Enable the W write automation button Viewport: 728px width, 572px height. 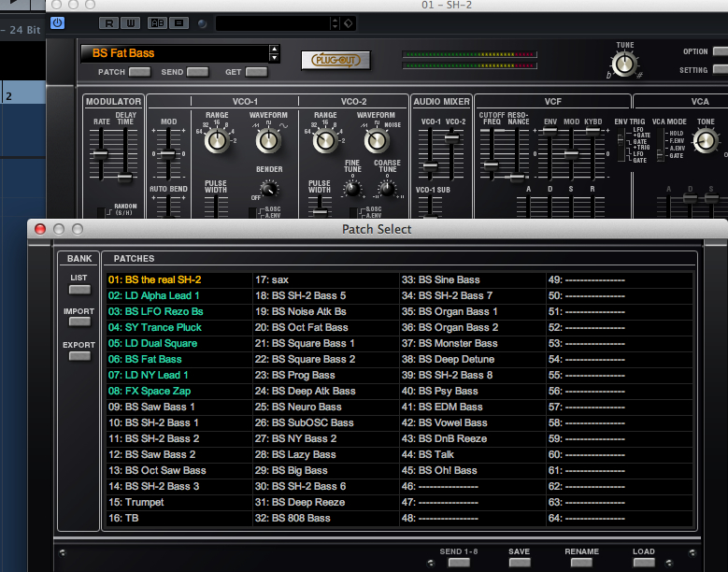pyautogui.click(x=131, y=23)
